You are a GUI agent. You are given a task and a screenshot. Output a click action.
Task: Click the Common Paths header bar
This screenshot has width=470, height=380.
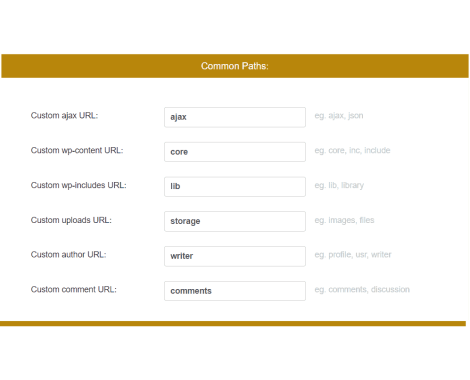coord(235,66)
